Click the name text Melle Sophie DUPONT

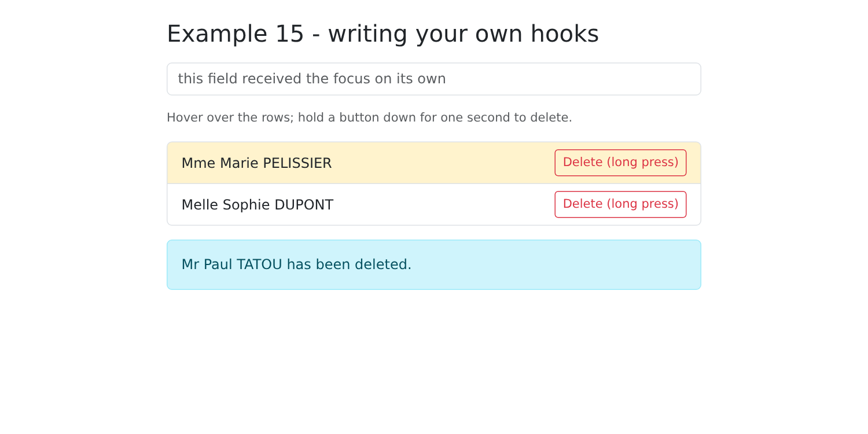tap(258, 205)
